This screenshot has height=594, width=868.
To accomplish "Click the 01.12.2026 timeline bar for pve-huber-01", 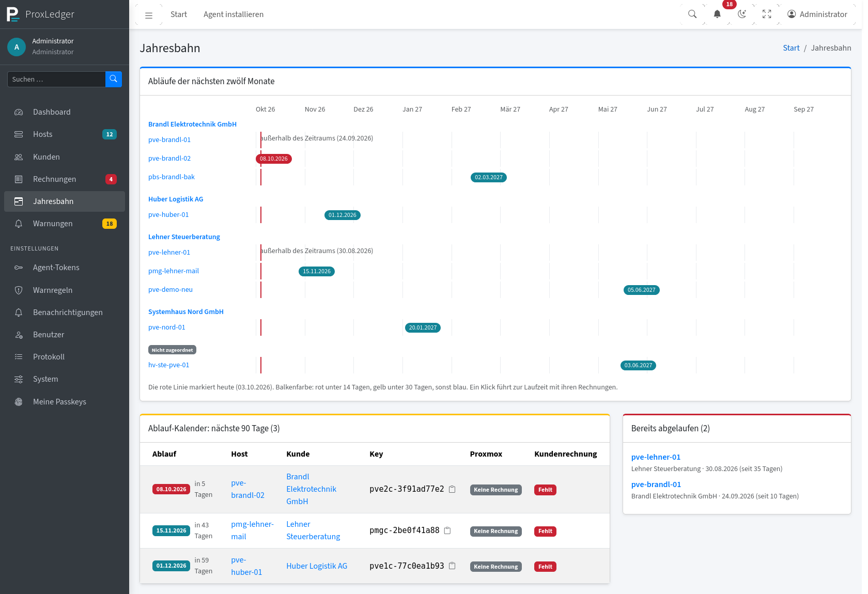I will pos(343,215).
